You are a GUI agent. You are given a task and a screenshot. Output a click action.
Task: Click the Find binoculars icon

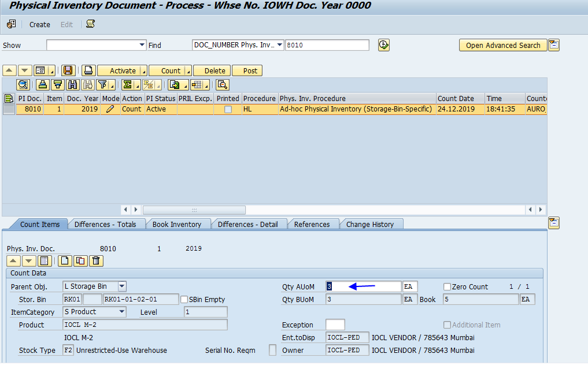[73, 85]
